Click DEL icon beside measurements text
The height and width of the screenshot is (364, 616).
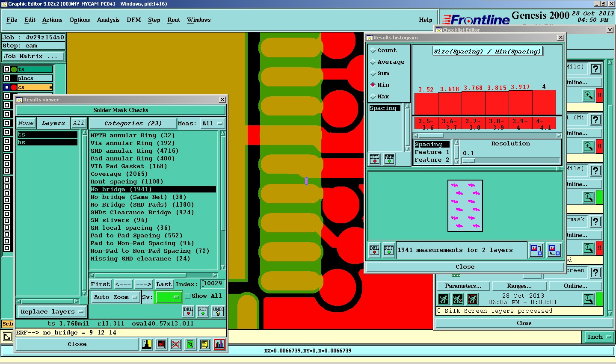click(x=374, y=250)
